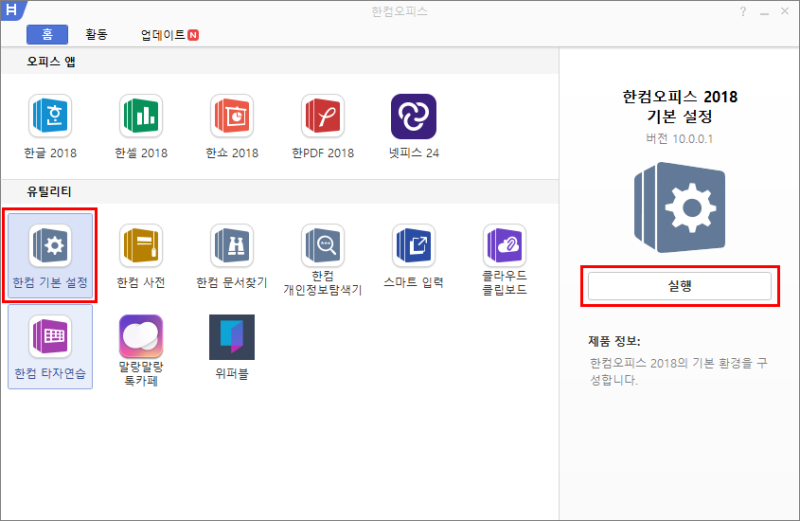Select the 스마트 입력 icon
This screenshot has width=800, height=521.
[x=413, y=246]
